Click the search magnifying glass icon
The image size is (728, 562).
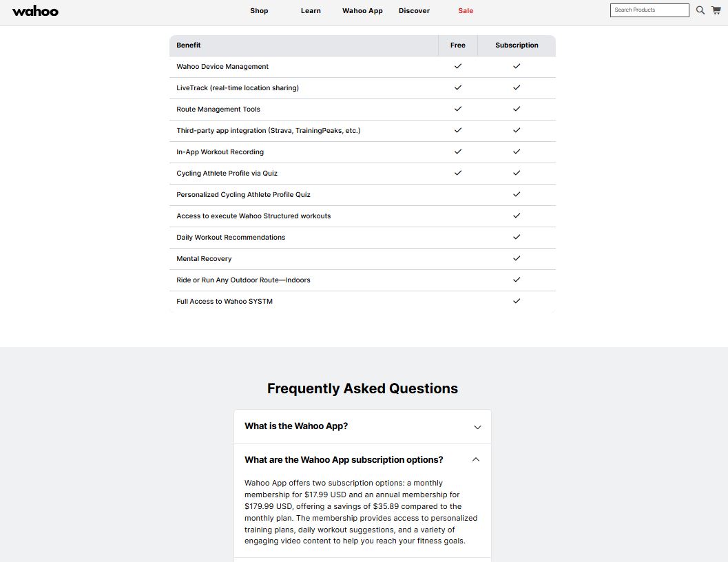pyautogui.click(x=700, y=10)
